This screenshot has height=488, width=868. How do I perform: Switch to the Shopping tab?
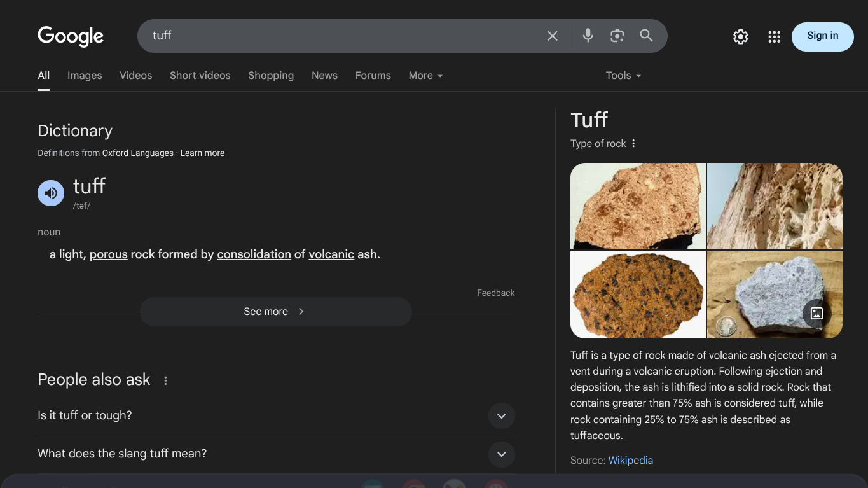(x=271, y=76)
